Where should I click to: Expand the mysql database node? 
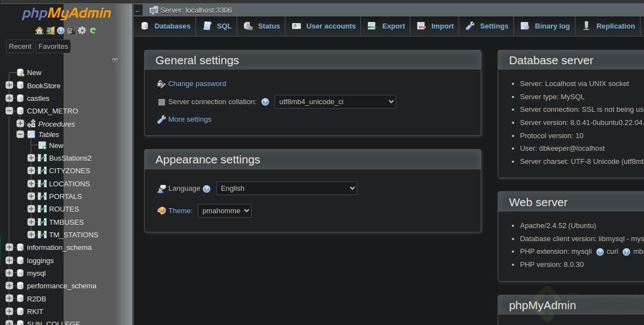pyautogui.click(x=9, y=273)
